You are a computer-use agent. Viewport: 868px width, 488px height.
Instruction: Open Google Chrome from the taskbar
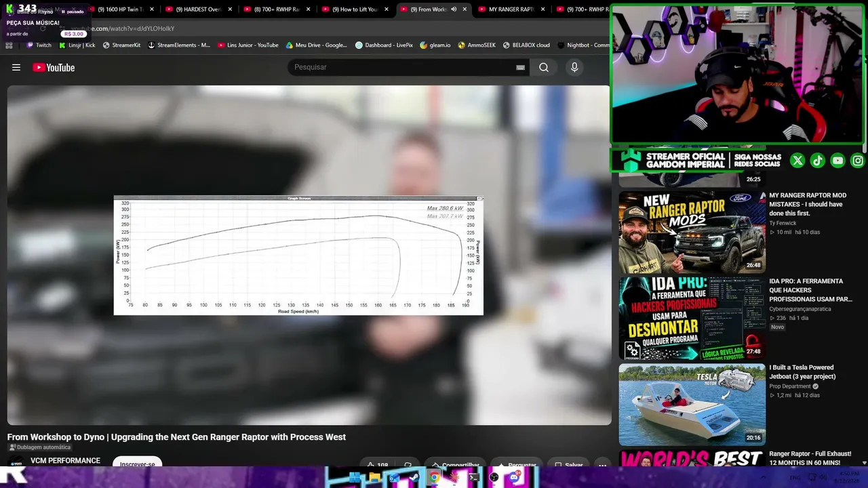click(434, 478)
